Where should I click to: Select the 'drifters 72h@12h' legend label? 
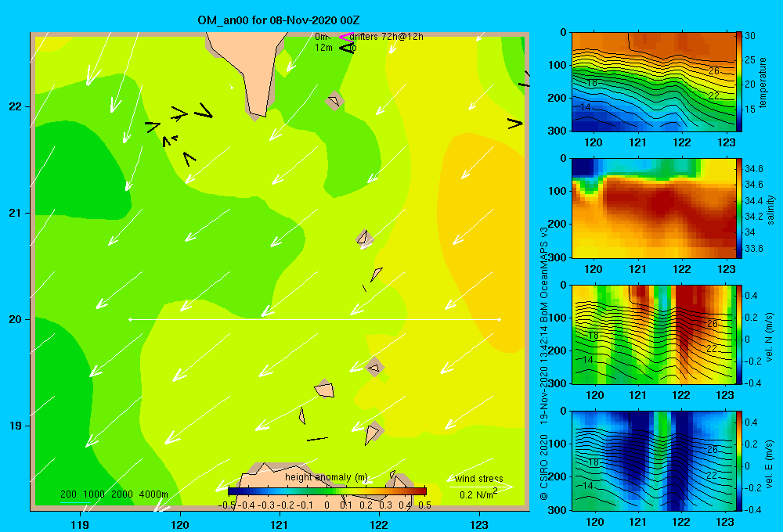[x=387, y=37]
